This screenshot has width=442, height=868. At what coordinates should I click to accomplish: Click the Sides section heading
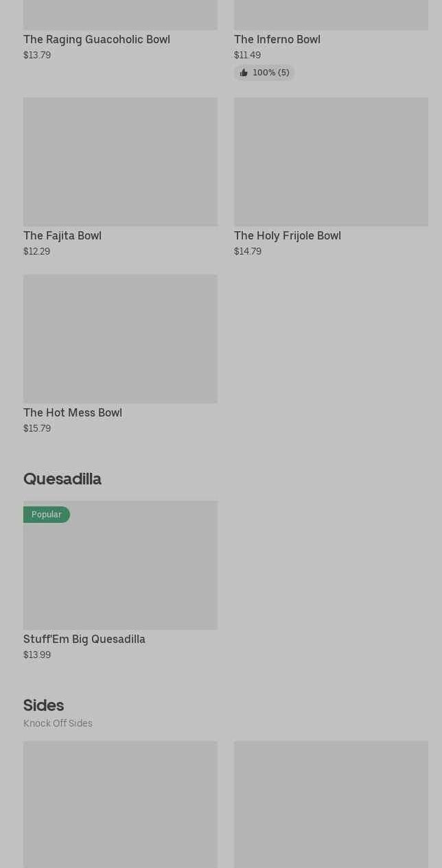(44, 705)
